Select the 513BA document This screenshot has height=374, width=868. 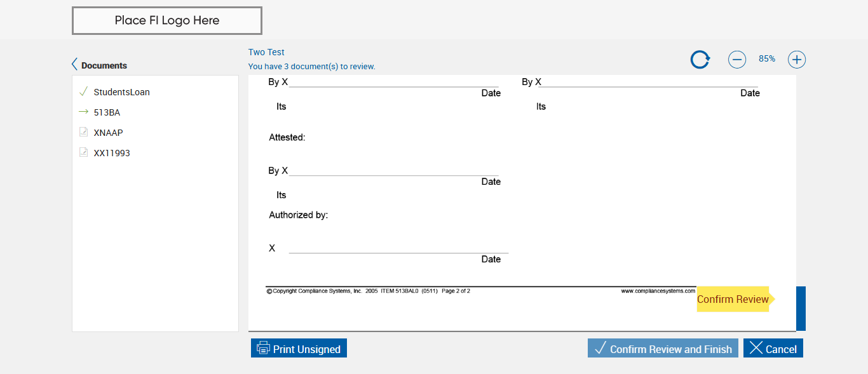pos(107,112)
